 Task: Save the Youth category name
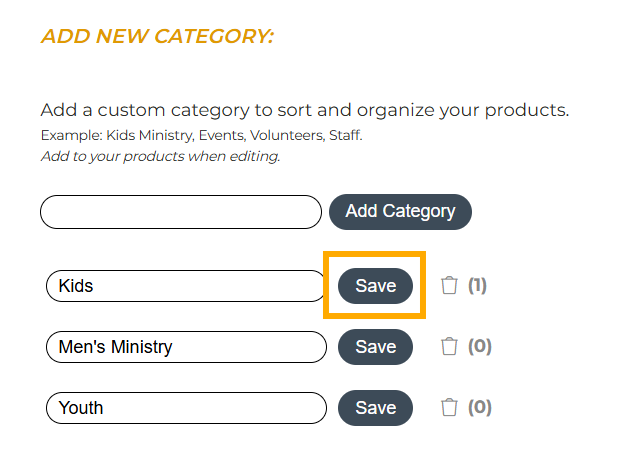pyautogui.click(x=375, y=408)
